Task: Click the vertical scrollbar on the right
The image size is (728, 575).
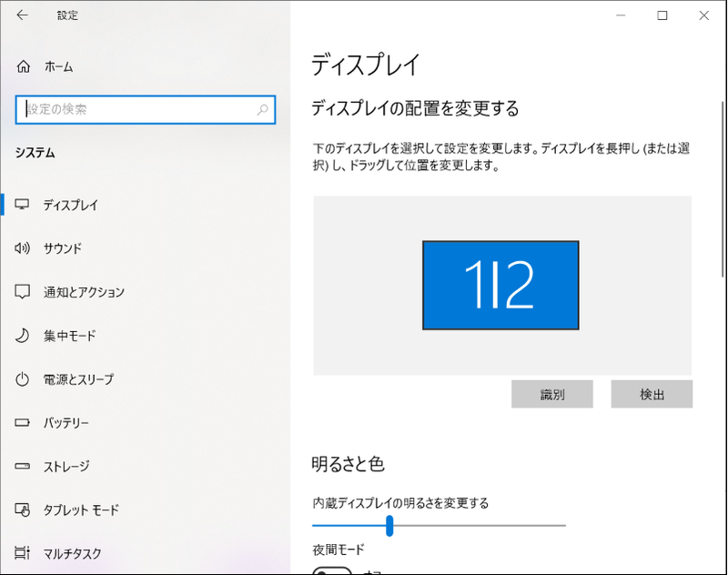Action: coord(723,189)
